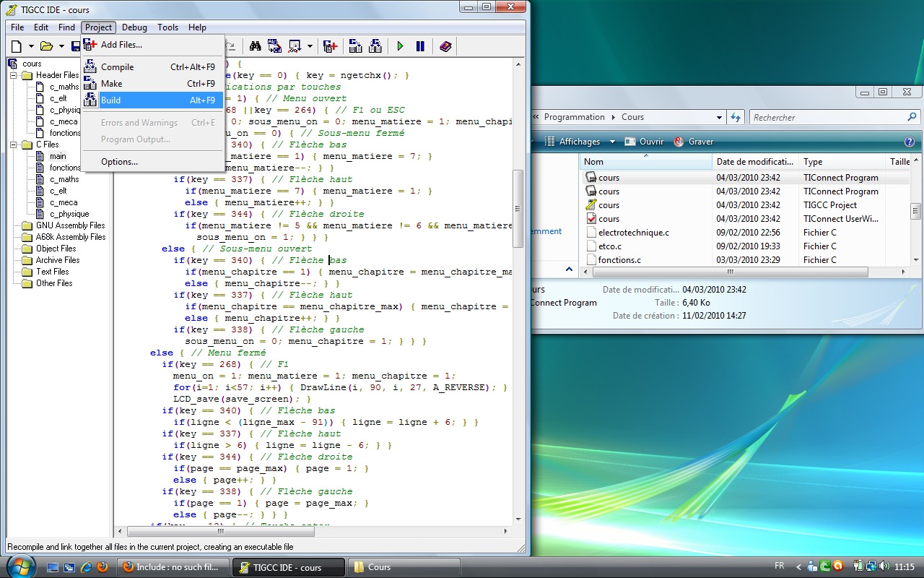Screen dimensions: 924x578
Task: Select c_physique under C Files
Action: point(69,214)
